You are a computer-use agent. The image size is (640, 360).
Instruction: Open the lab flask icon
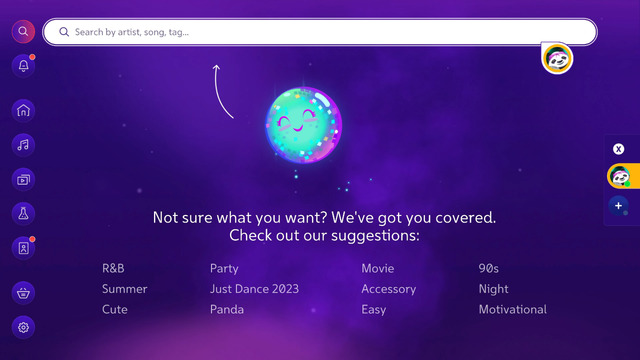[23, 213]
